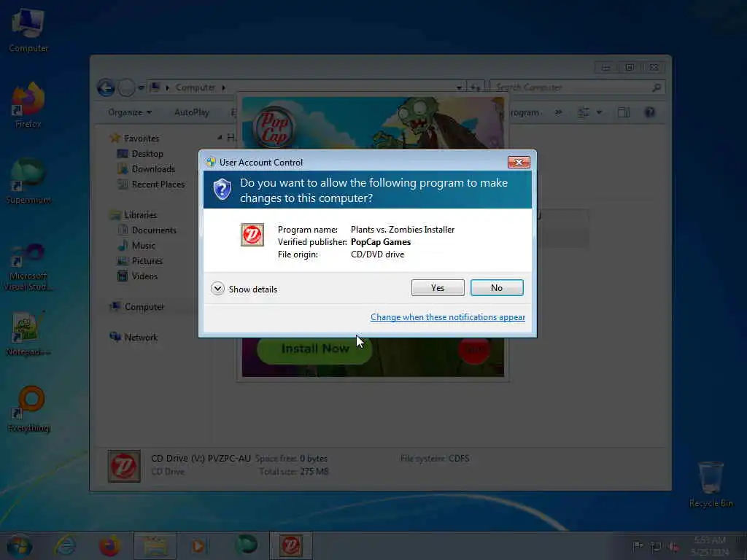
Task: Select Favorites in the navigation pane
Action: (142, 138)
